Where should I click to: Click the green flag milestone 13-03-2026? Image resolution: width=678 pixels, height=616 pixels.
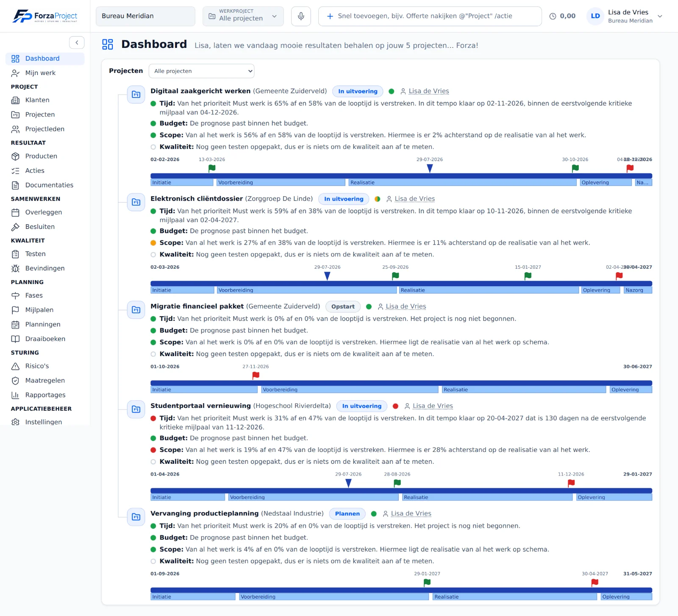tap(212, 168)
